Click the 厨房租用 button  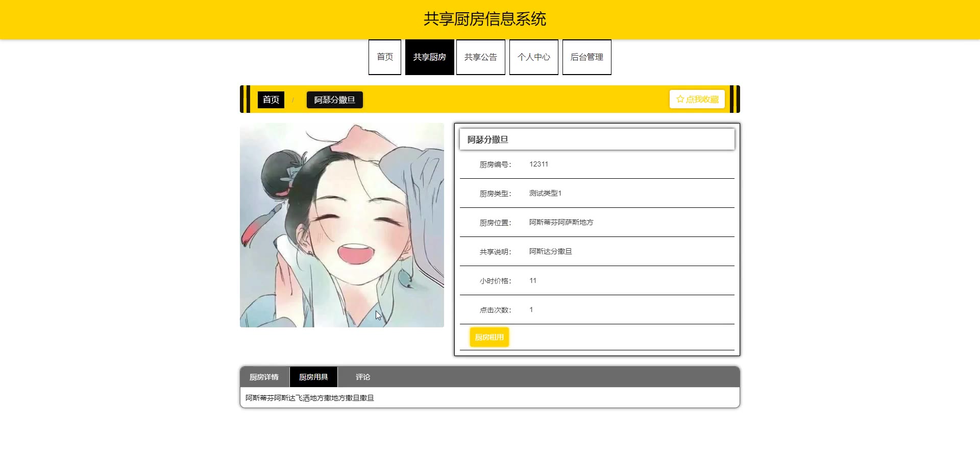coord(489,337)
